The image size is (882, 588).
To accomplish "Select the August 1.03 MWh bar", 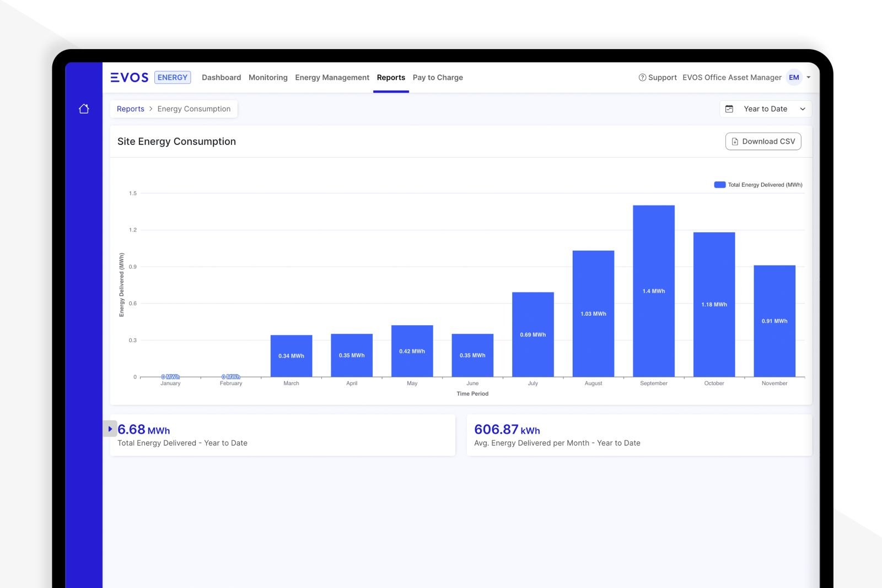I will click(593, 314).
